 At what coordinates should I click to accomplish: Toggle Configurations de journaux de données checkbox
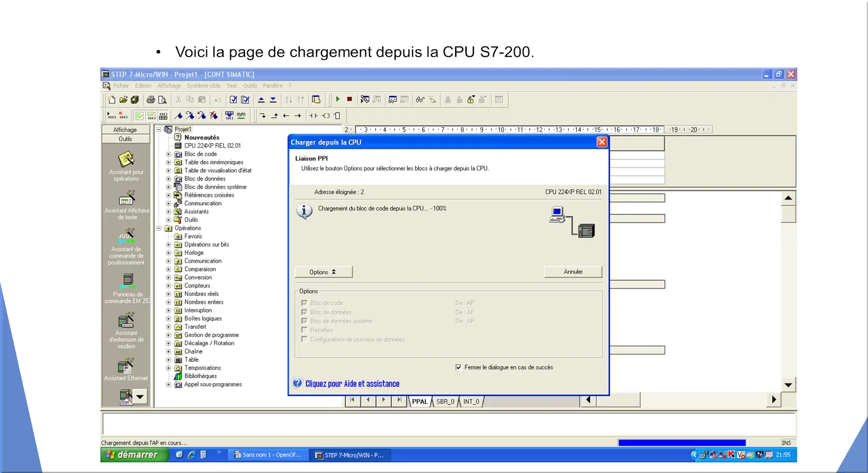(x=304, y=339)
